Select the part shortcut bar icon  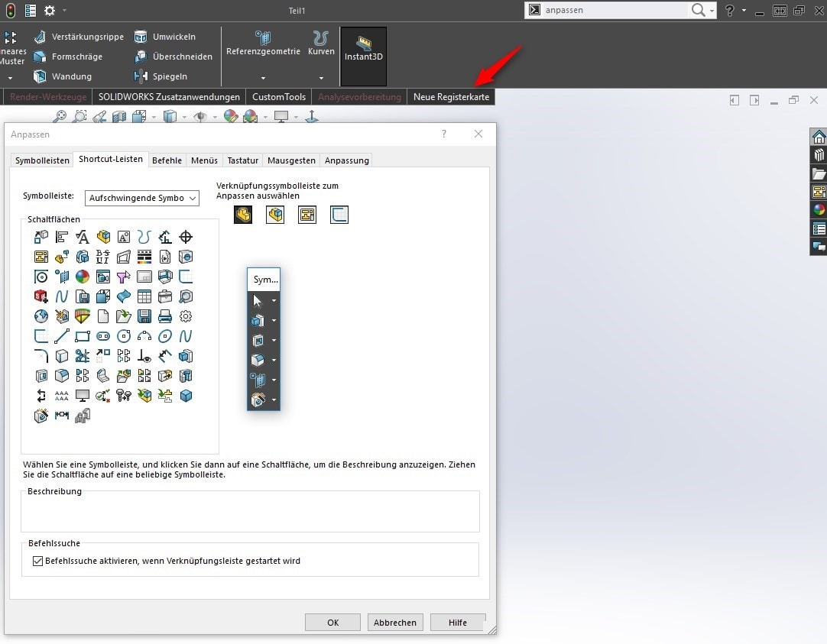tap(243, 215)
